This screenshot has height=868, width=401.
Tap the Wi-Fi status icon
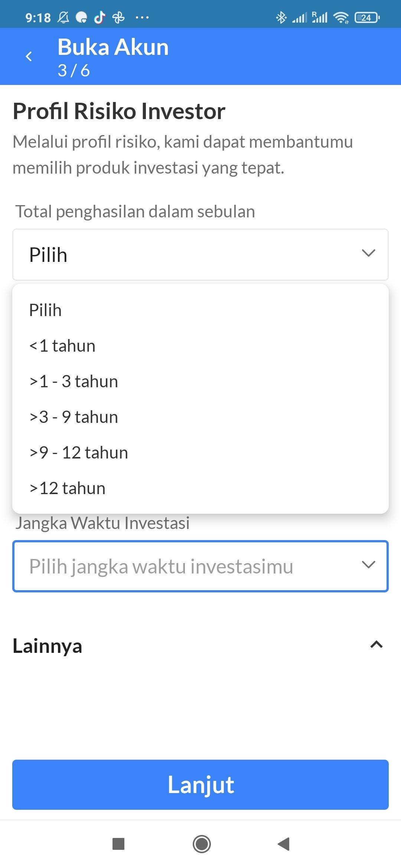[x=341, y=17]
